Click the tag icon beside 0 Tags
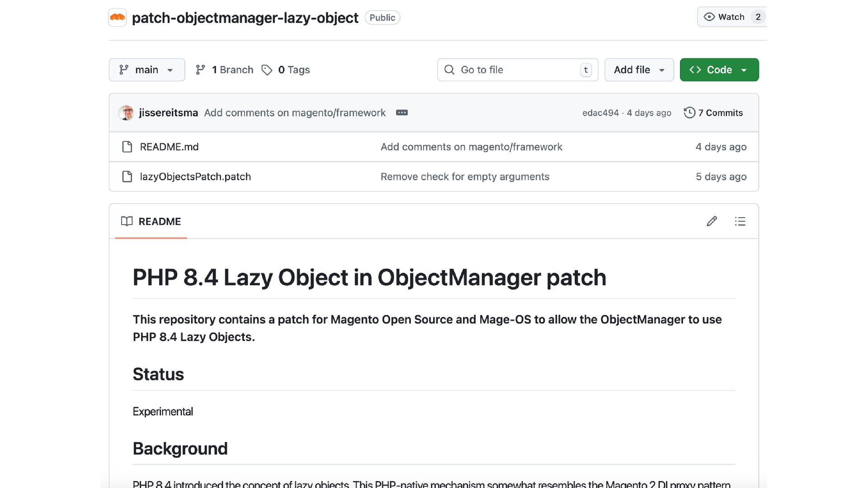Screen dimensions: 868x488 tap(267, 70)
